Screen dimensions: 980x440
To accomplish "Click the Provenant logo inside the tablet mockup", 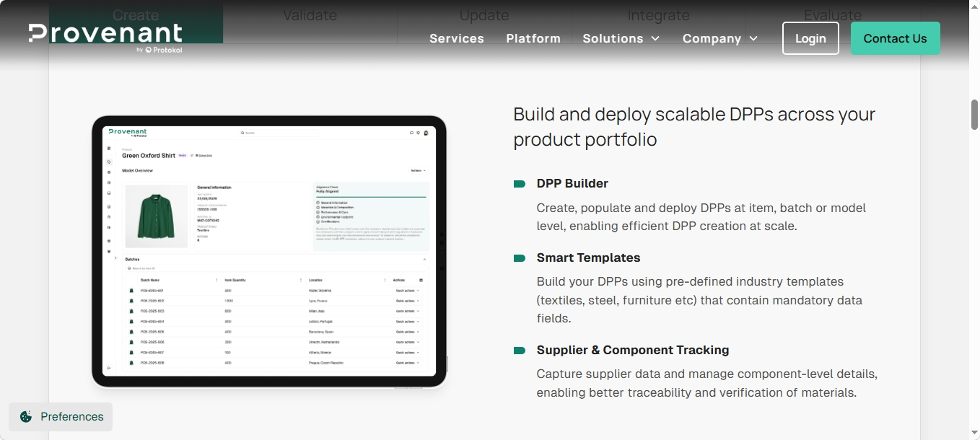I will click(127, 133).
